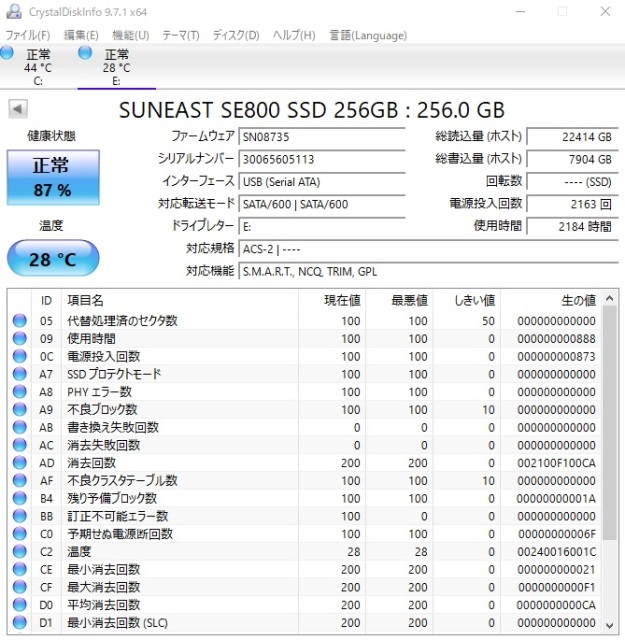Click the 項目名 column header
The image size is (625, 640).
coord(180,300)
